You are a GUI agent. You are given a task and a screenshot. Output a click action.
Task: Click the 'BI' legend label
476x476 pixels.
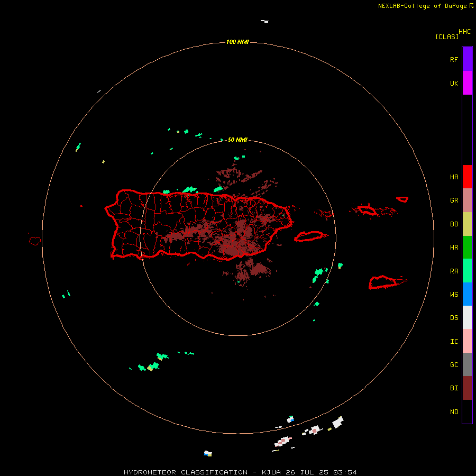(454, 388)
